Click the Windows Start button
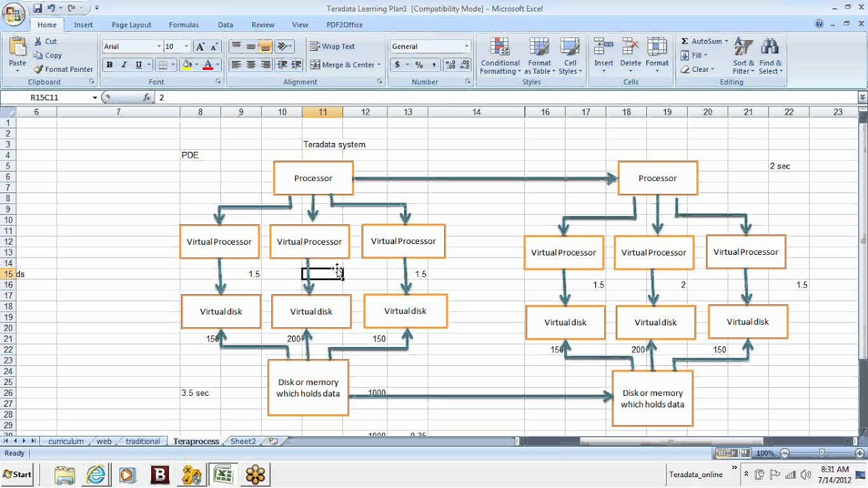Screen dimensions: 868x488 click(x=18, y=474)
